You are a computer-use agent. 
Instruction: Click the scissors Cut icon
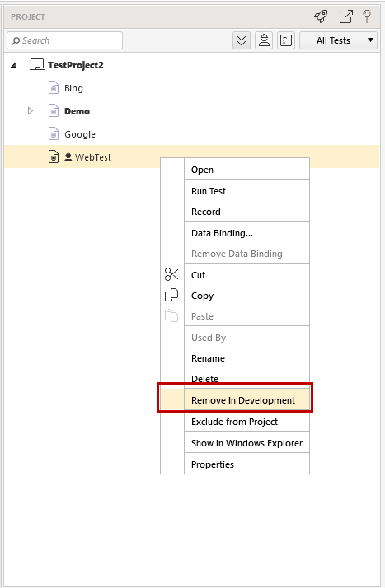coord(171,274)
